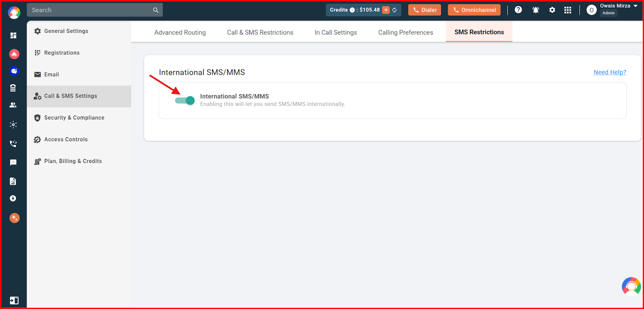Open Security & Compliance in sidebar

tap(79, 118)
